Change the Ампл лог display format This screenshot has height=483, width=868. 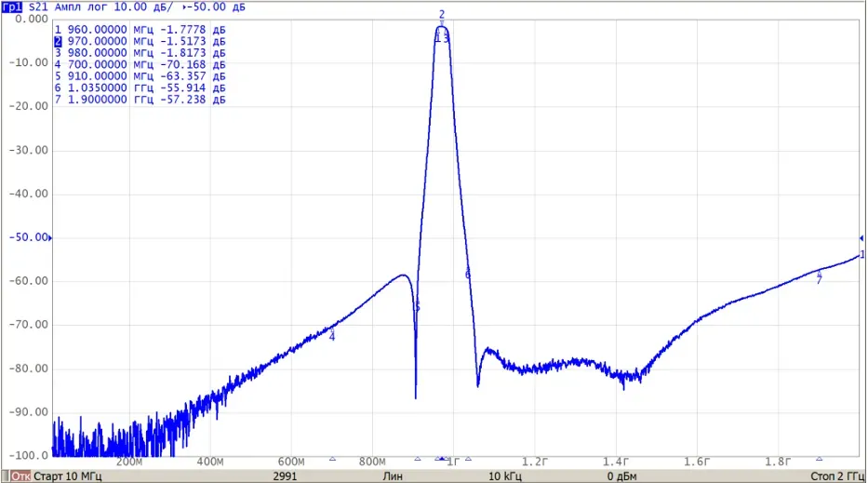81,7
